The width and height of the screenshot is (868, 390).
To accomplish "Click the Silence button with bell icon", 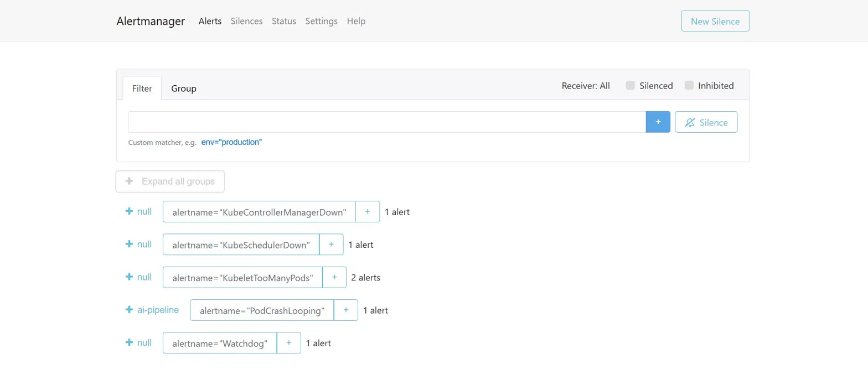I will pyautogui.click(x=706, y=122).
